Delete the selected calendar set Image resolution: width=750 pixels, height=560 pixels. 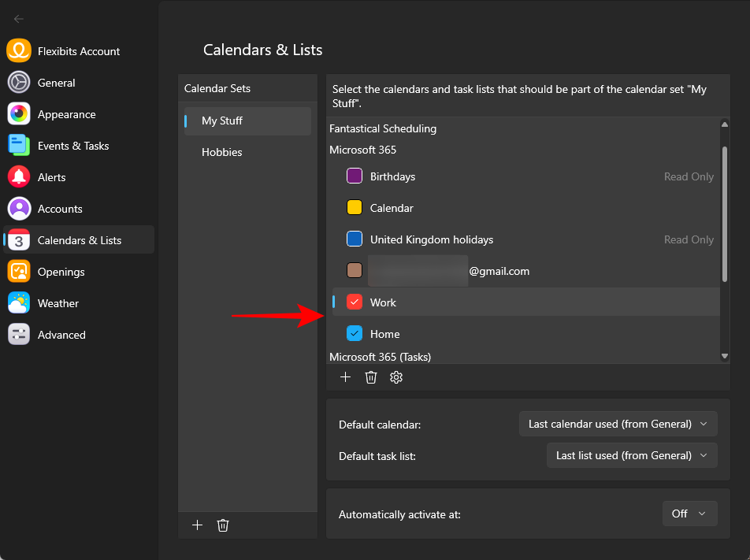pyautogui.click(x=223, y=525)
